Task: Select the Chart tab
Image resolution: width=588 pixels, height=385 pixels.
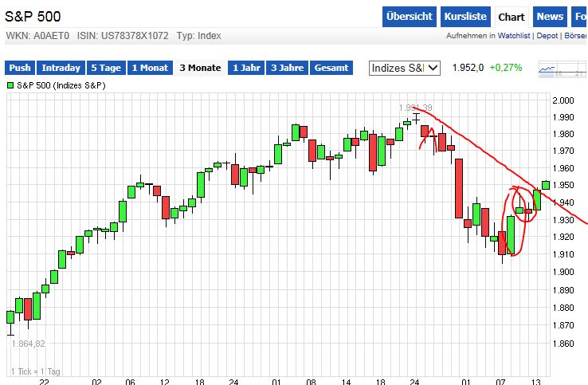Action: (512, 17)
